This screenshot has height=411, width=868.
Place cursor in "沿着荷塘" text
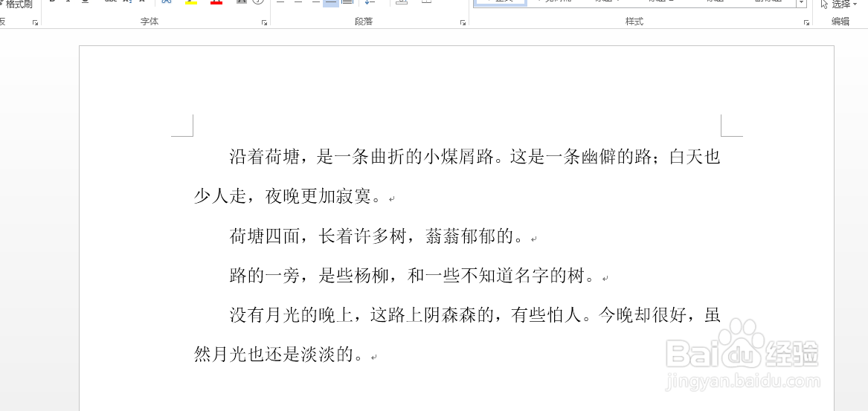pos(265,158)
